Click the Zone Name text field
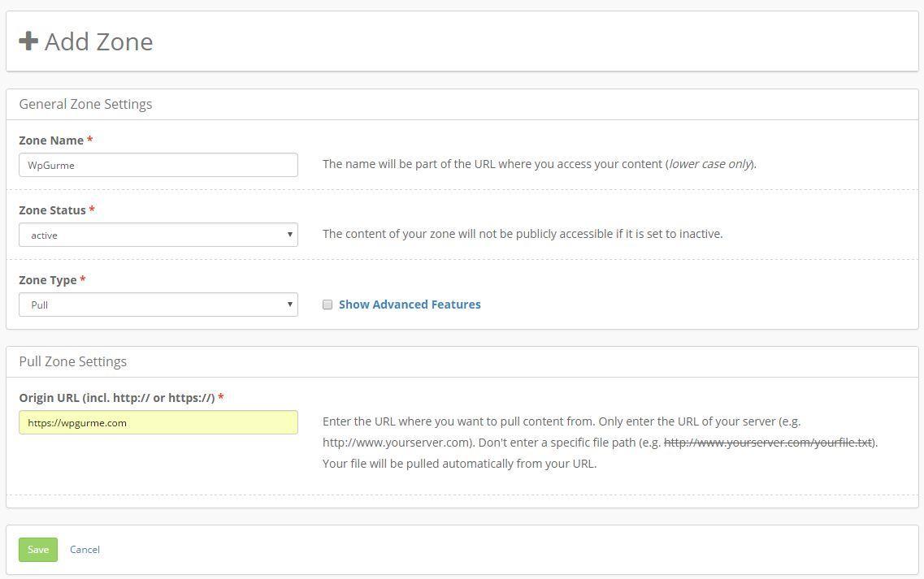Screen dimensions: 924x579 (x=158, y=165)
